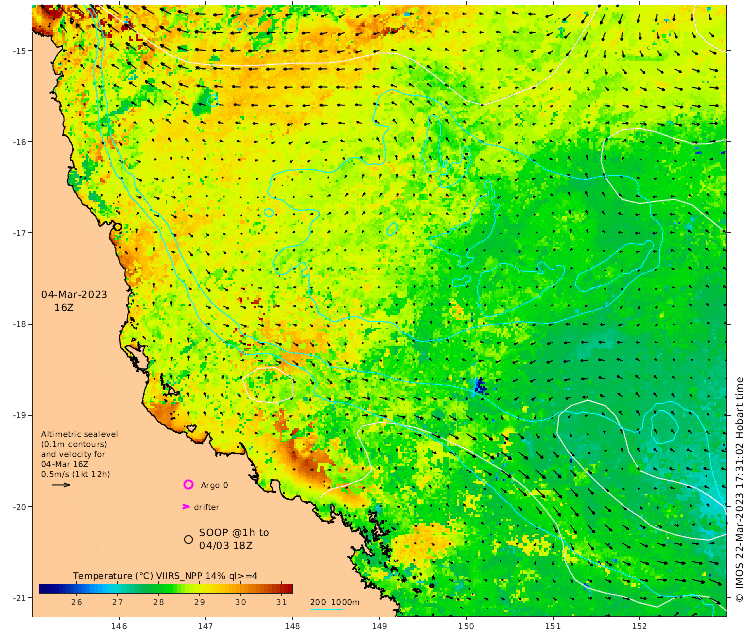Viewport: 750px width, 640px height.
Task: Click longitude axis label 147
Action: [206, 626]
